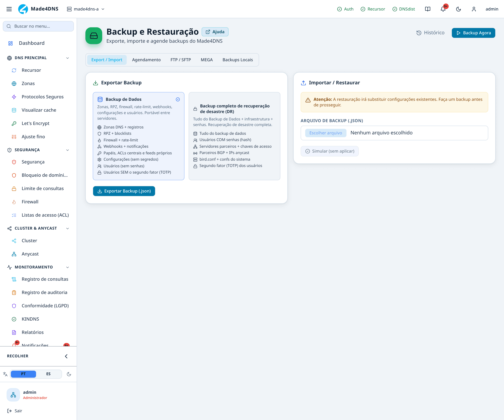The height and width of the screenshot is (420, 504).
Task: Open Conformidade (LGPD) page
Action: pos(38,306)
